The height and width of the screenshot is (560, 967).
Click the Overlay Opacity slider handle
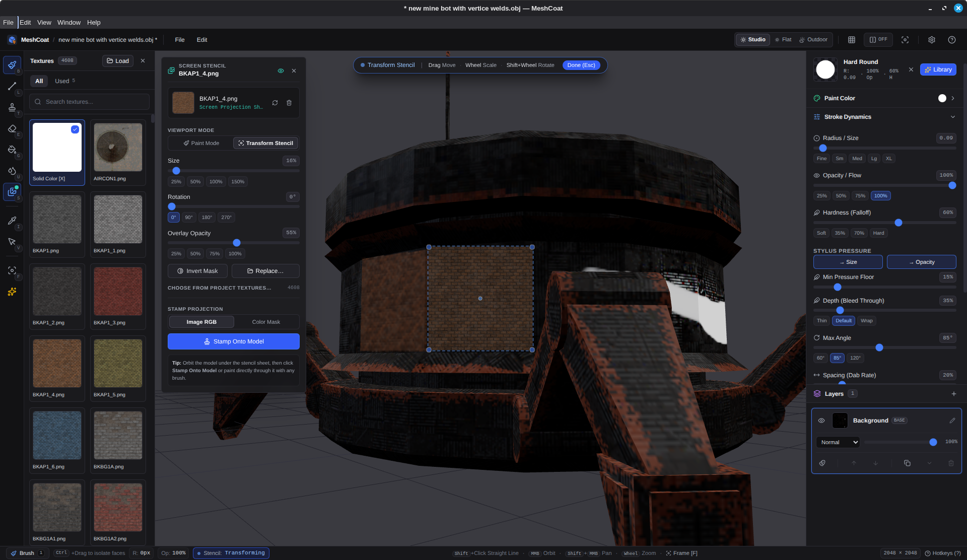point(237,243)
